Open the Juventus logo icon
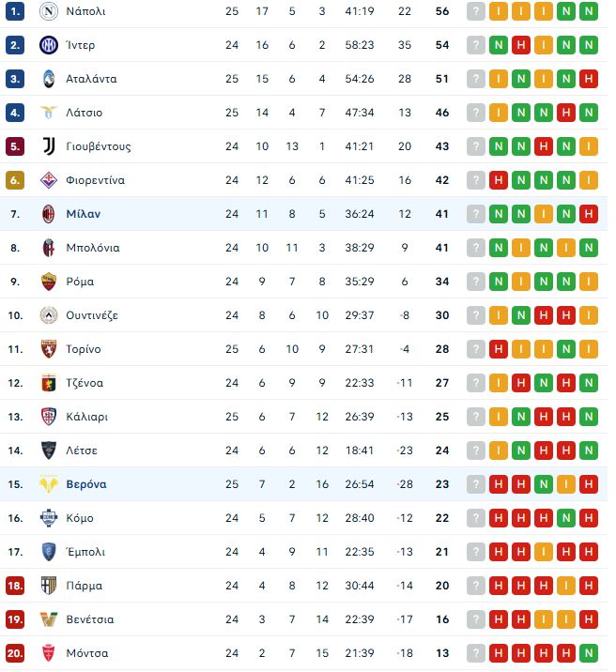This screenshot has width=616, height=672. click(49, 146)
